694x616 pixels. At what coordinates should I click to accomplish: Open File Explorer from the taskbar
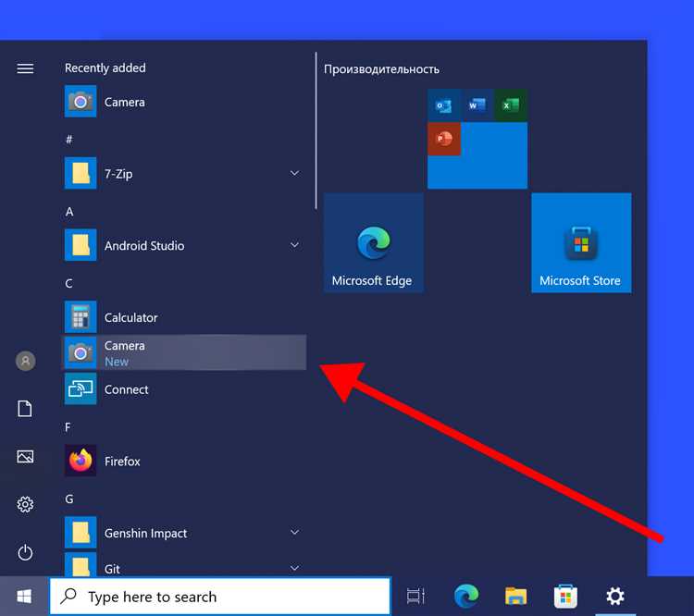point(515,596)
